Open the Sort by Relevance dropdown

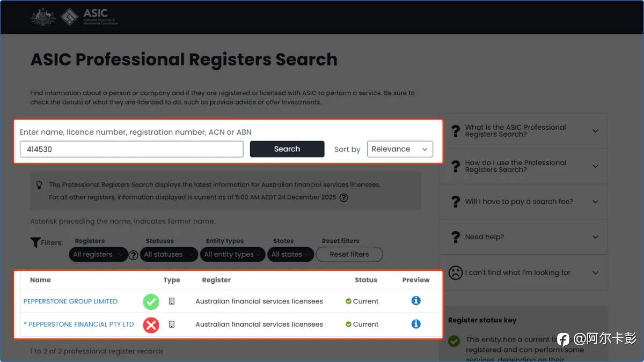point(400,149)
